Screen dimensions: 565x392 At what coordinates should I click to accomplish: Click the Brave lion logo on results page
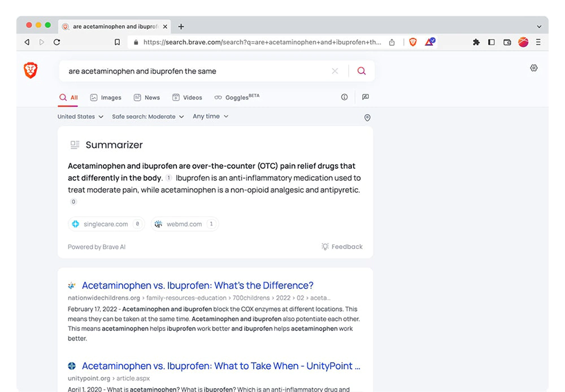point(31,70)
